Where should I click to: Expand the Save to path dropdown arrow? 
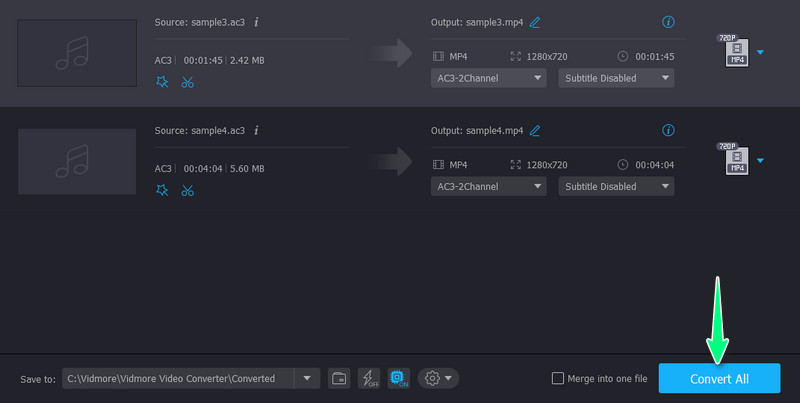point(307,378)
